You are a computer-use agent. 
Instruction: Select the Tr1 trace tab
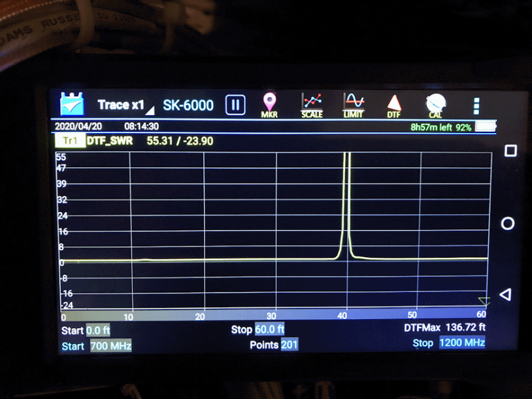pyautogui.click(x=70, y=141)
